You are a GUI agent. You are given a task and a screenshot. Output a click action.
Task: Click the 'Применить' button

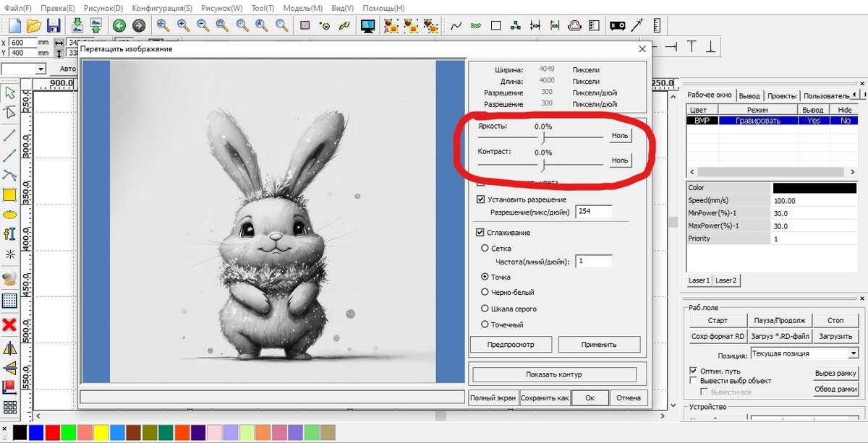tap(599, 345)
